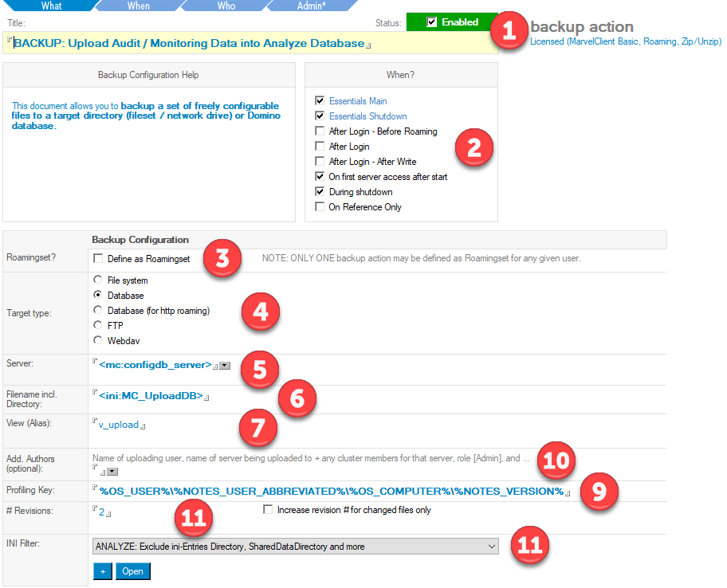This screenshot has height=588, width=727.
Task: Click the 'Profiling Key:' label
Action: 30,490
